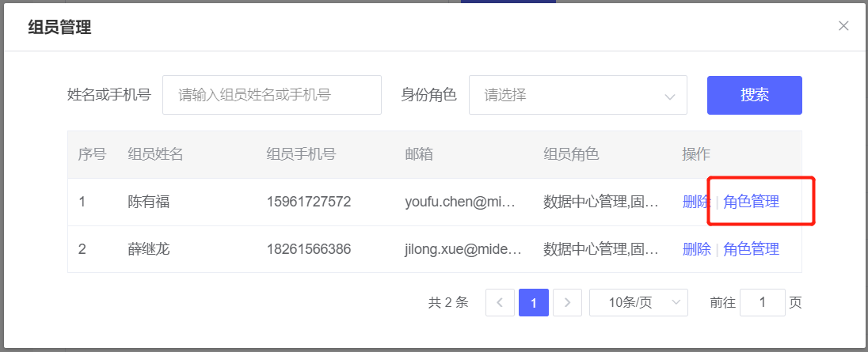This screenshot has width=868, height=352.
Task: Open 角色管理 for 薛继龙
Action: pos(751,249)
